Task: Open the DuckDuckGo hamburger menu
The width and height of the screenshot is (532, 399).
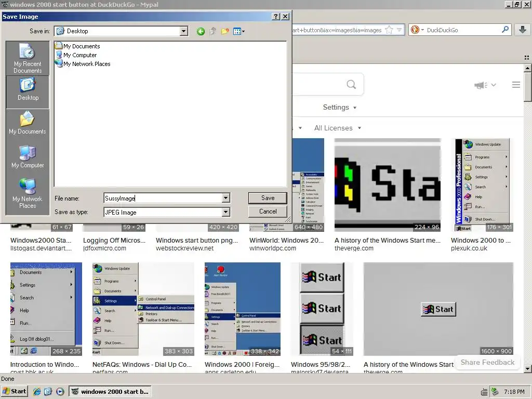Action: click(516, 85)
